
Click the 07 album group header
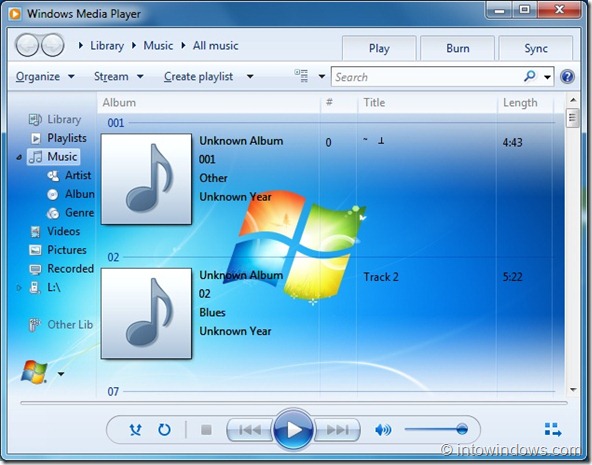click(x=113, y=391)
